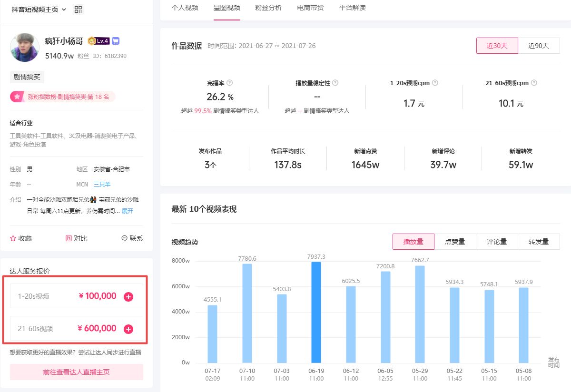
Task: Click the plus icon for 21-60s视频 price
Action: 128,329
